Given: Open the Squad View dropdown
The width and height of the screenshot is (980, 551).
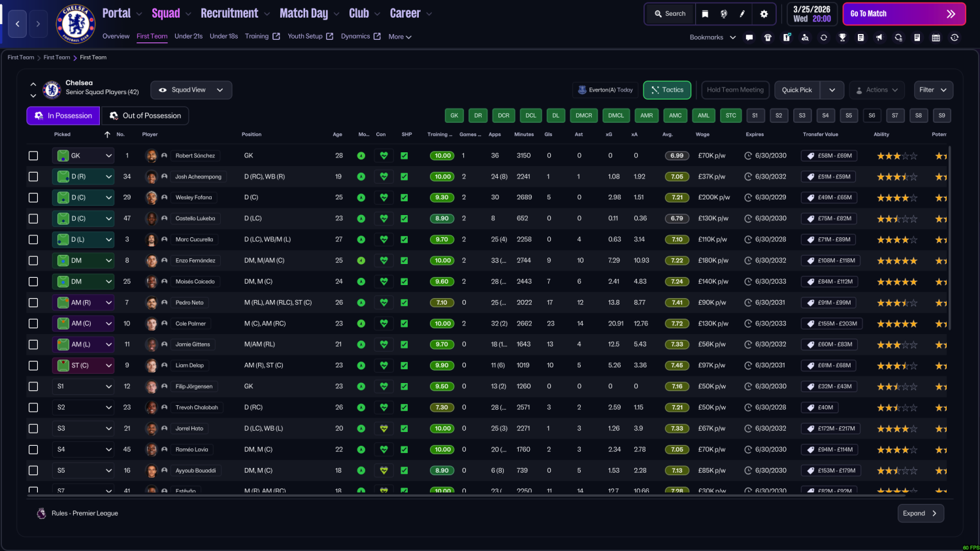Looking at the screenshot, I should tap(191, 90).
